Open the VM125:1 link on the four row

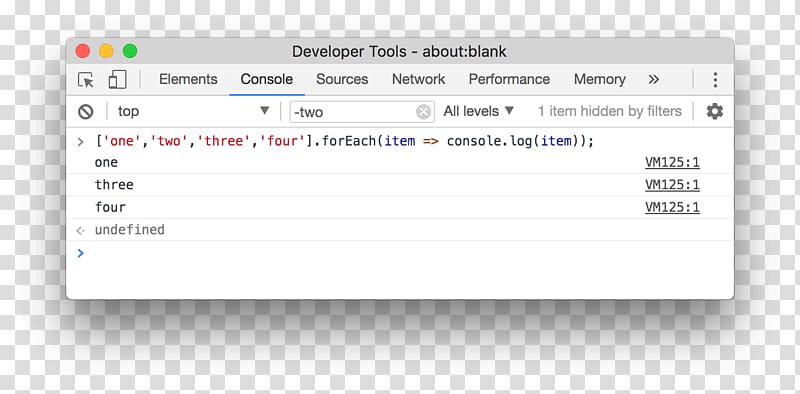click(672, 207)
